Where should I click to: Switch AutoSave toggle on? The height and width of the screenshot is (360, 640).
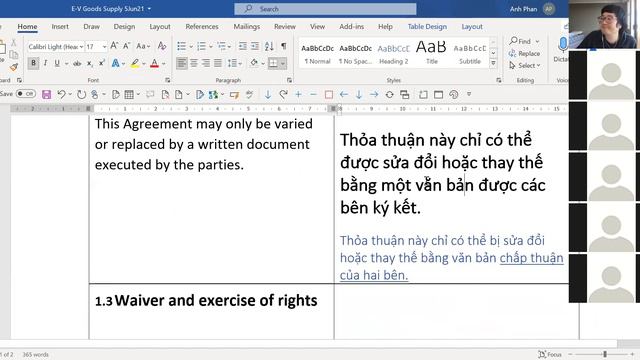click(x=26, y=94)
